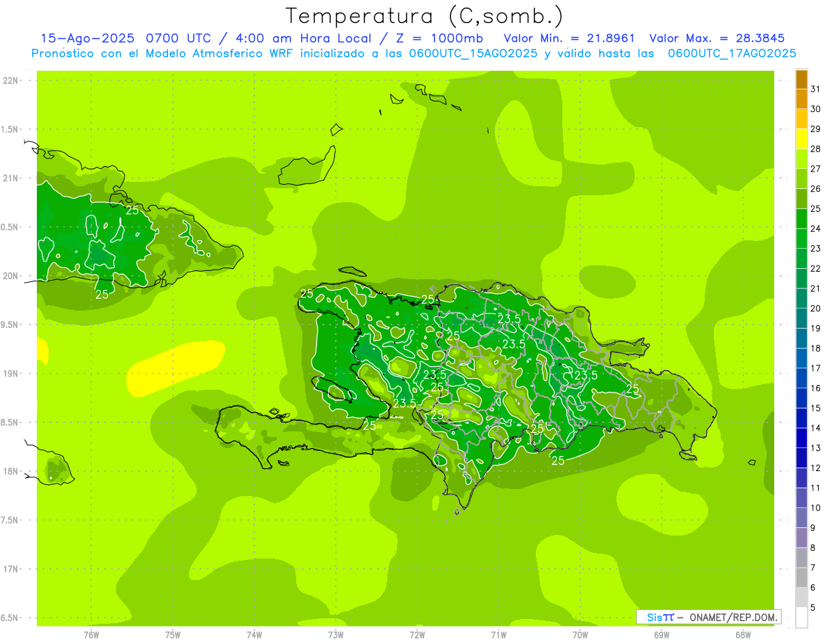
Task: Click the 70W longitude axis label
Action: click(580, 634)
